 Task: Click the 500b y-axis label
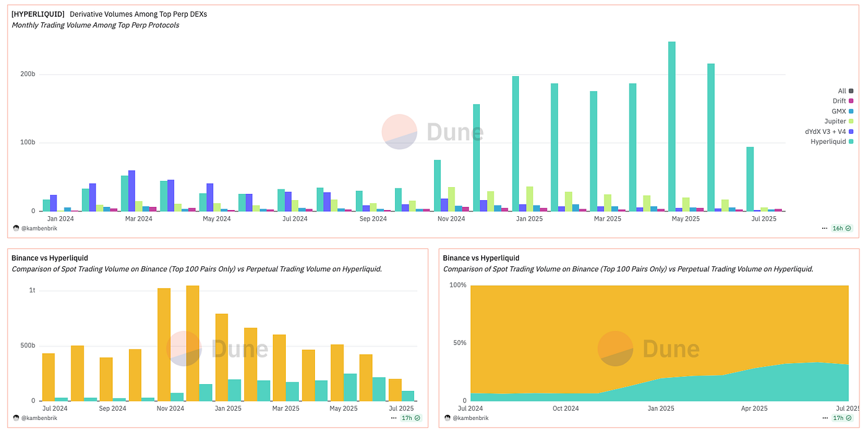click(x=28, y=346)
